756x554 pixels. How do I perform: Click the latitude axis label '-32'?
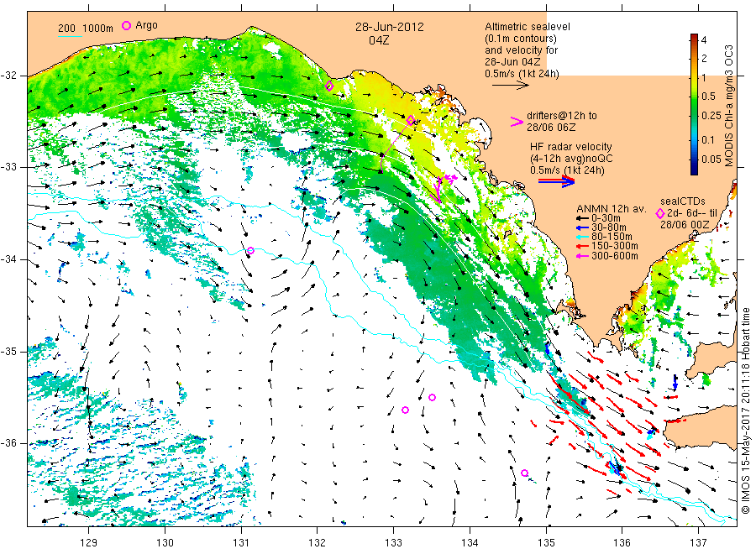pos(8,76)
